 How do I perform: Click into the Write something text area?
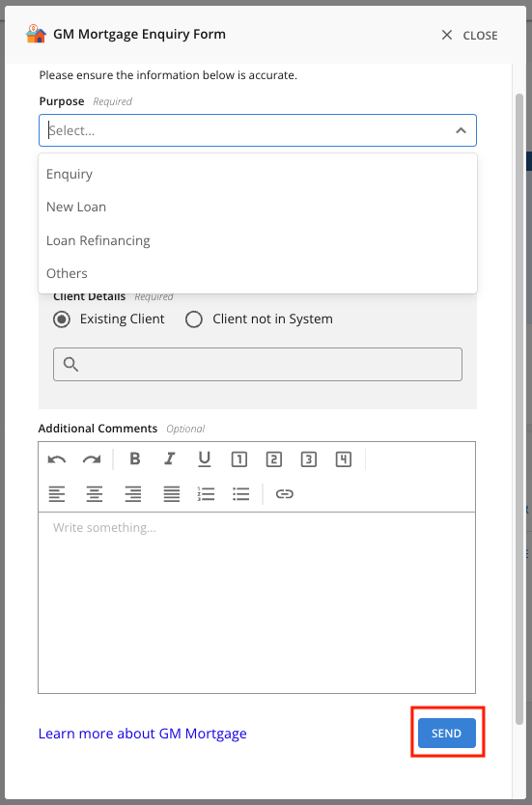[257, 602]
